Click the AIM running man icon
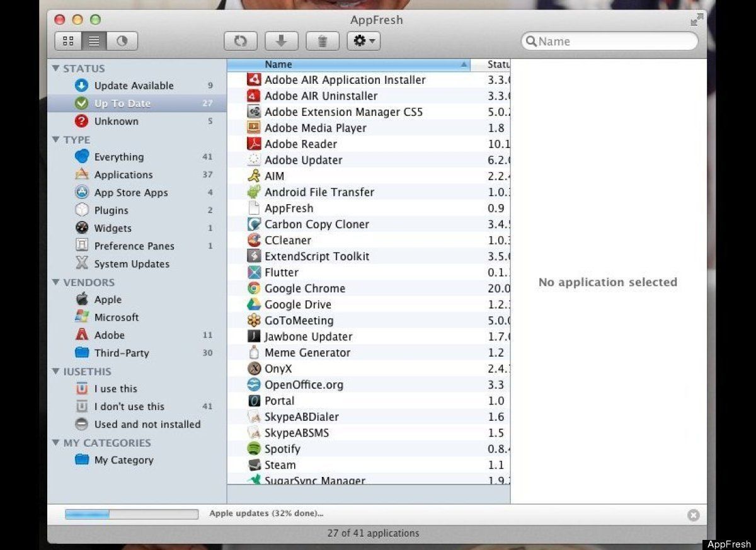Screen dimensions: 756x550 click(x=254, y=176)
